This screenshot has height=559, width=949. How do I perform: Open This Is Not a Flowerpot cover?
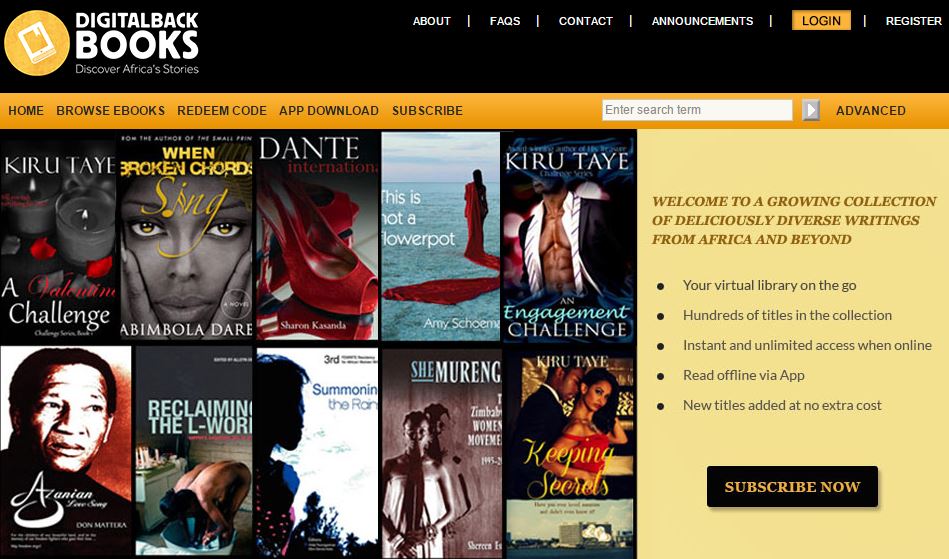coord(441,236)
